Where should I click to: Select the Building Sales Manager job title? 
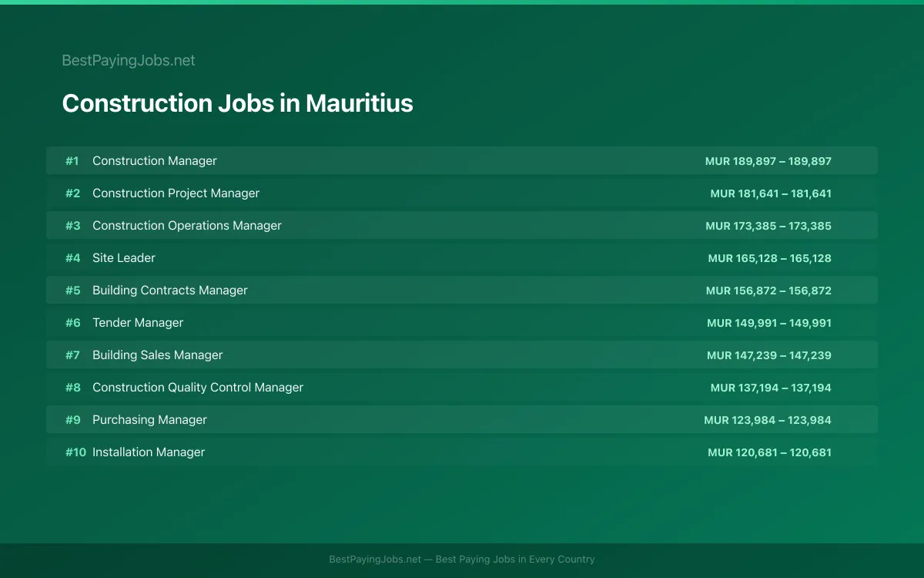pos(158,355)
